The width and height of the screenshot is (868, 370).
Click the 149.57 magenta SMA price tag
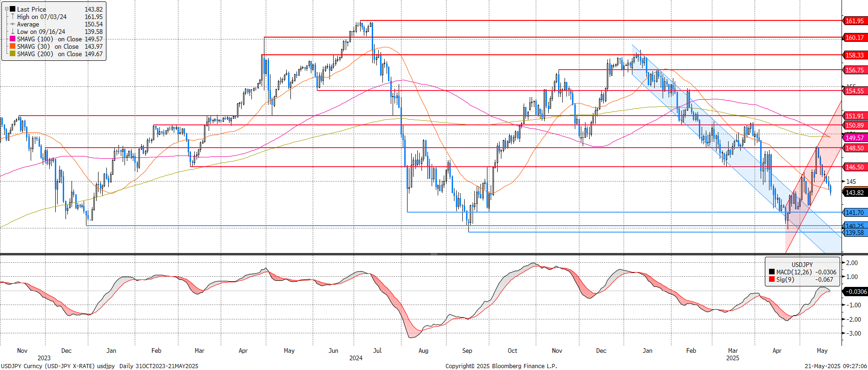pos(855,138)
